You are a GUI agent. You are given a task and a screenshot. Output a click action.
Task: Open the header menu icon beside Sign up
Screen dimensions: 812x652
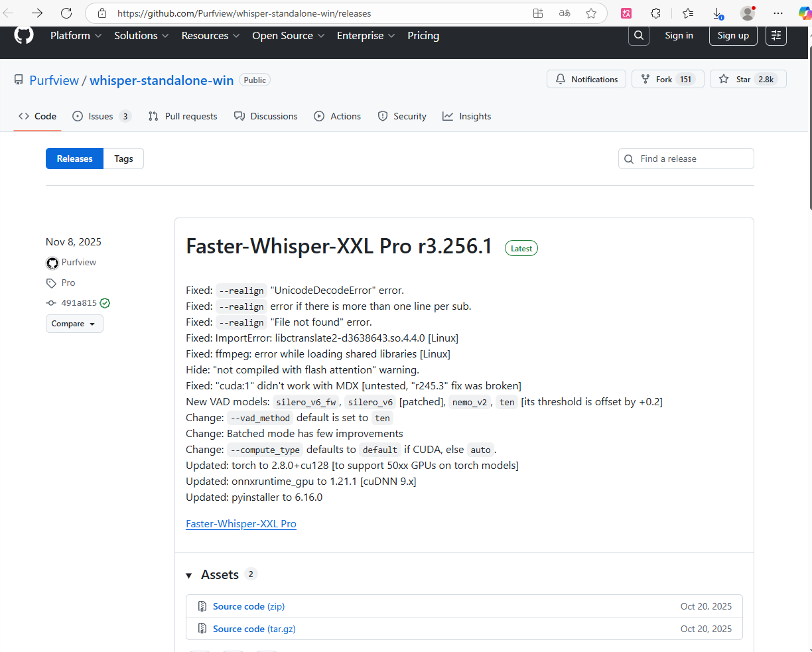coord(776,36)
